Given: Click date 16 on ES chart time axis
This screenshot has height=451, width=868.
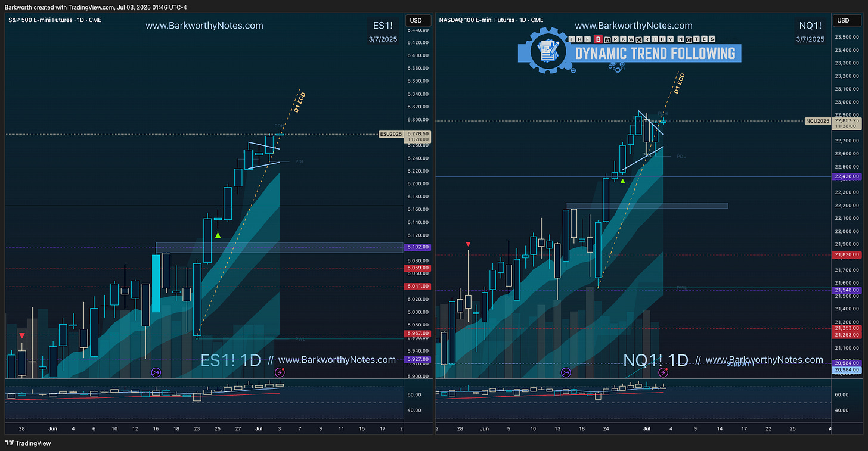Looking at the screenshot, I should 156,428.
